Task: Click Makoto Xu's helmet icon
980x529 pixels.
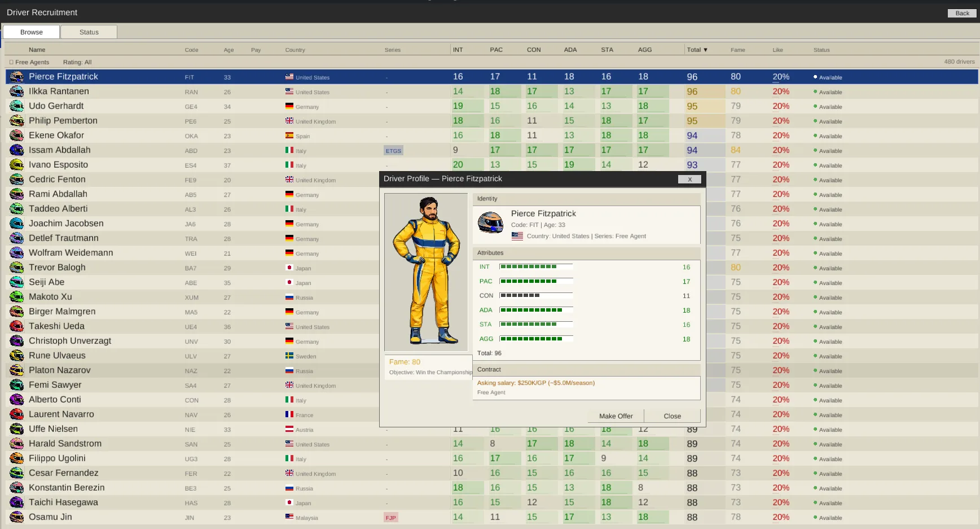Action: click(x=16, y=297)
